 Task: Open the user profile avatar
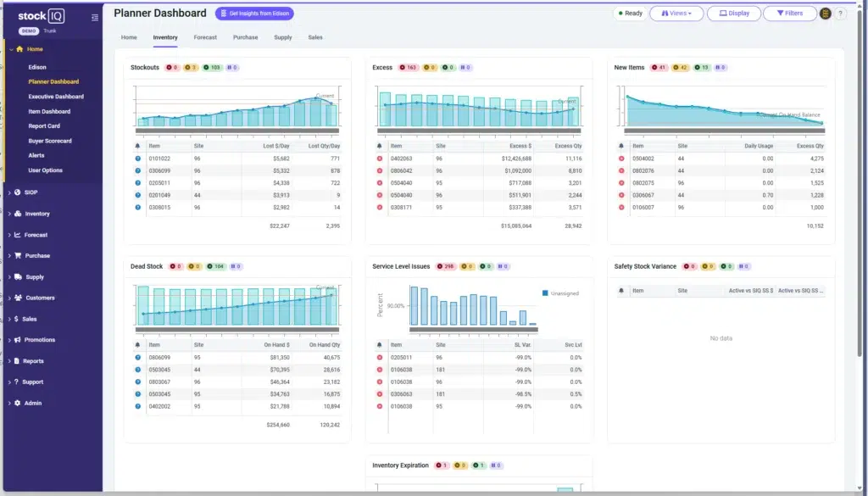tap(825, 14)
